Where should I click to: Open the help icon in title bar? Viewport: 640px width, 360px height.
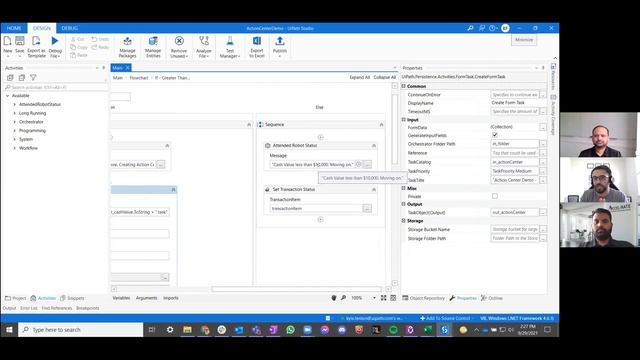(x=493, y=28)
